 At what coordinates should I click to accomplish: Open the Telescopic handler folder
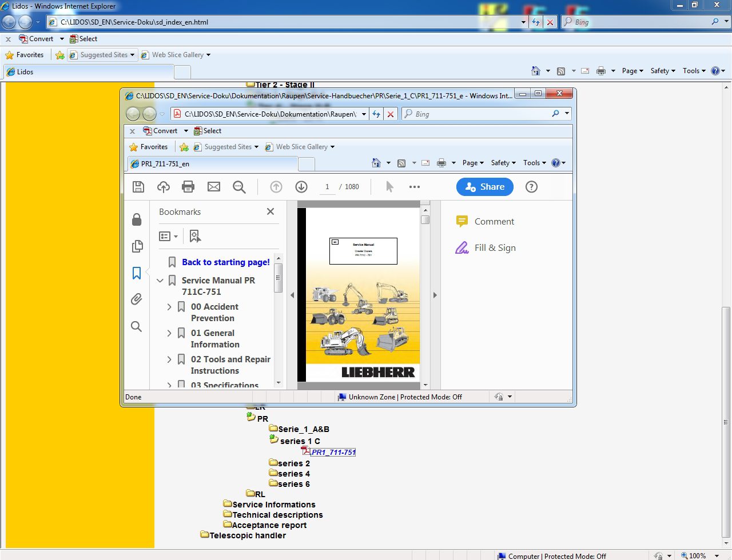tap(243, 535)
